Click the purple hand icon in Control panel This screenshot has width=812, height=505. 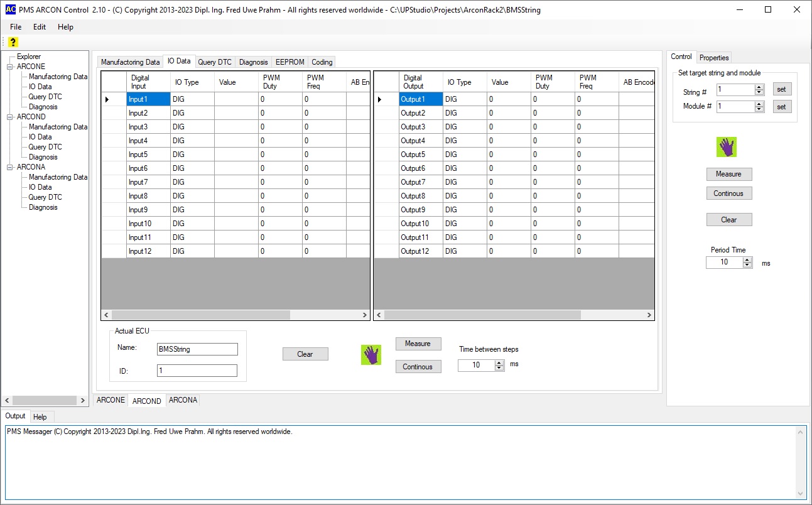click(x=727, y=147)
